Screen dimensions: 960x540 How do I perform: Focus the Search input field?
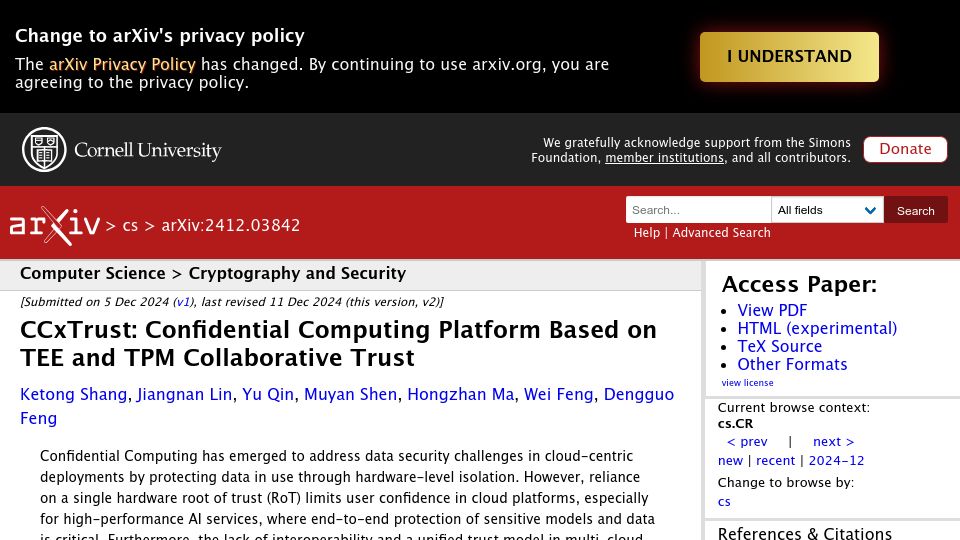(x=698, y=210)
